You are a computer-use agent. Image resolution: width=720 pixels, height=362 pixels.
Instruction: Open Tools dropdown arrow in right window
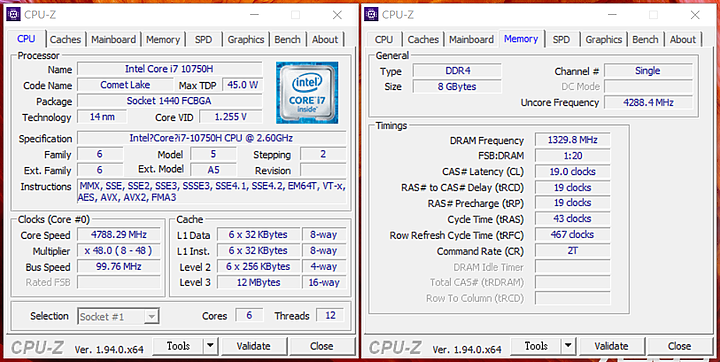click(x=568, y=346)
